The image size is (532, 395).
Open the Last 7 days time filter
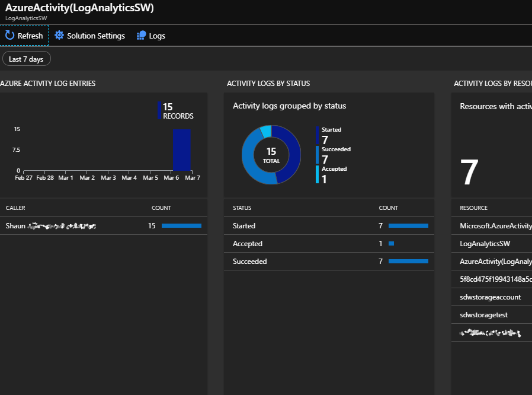click(x=27, y=59)
